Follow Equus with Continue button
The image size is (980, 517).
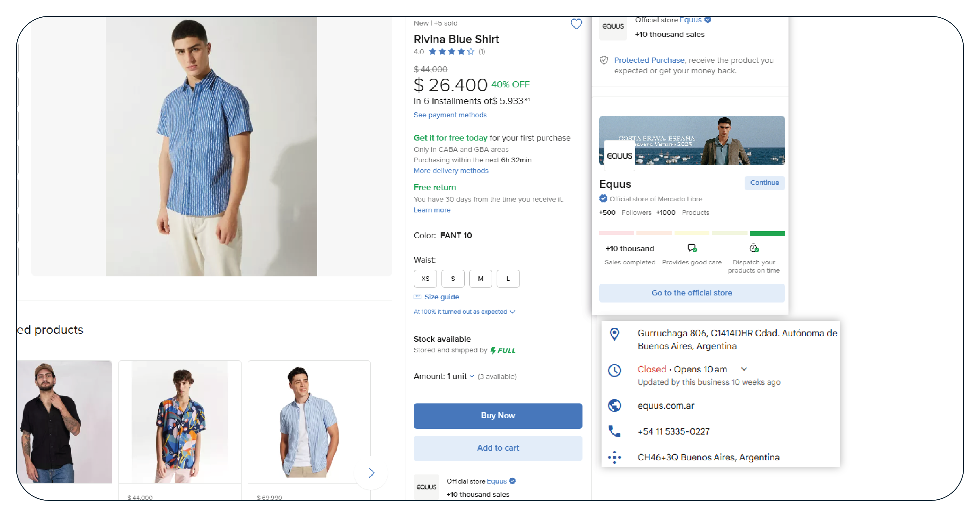click(x=764, y=183)
